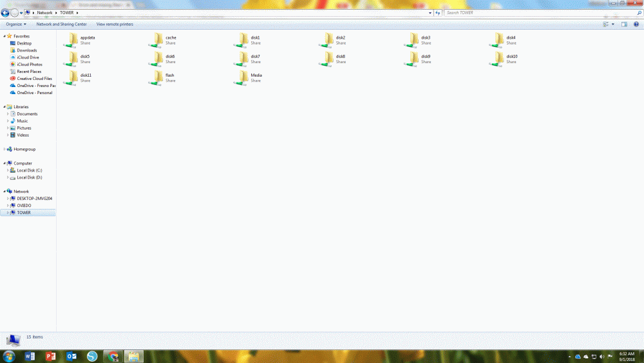Collapse the Libraries section
Screen dimensions: 644x363
[5, 107]
